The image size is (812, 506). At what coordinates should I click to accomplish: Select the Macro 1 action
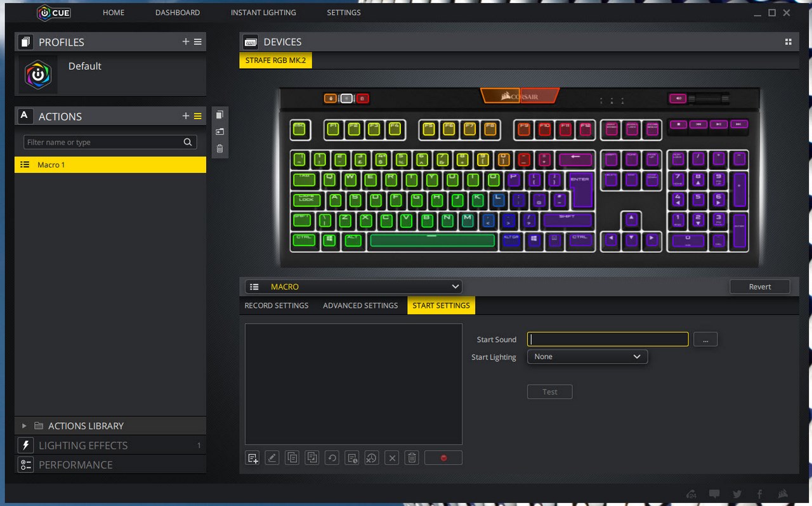[x=110, y=165]
